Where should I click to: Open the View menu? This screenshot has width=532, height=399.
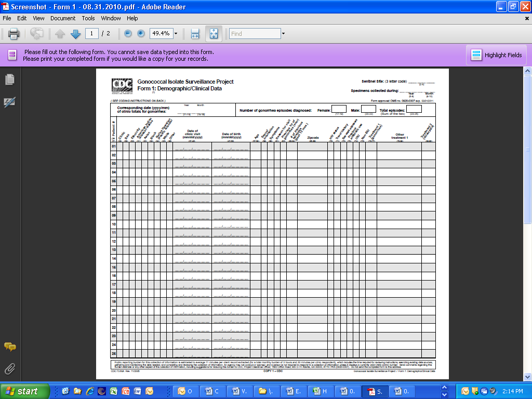(38, 18)
